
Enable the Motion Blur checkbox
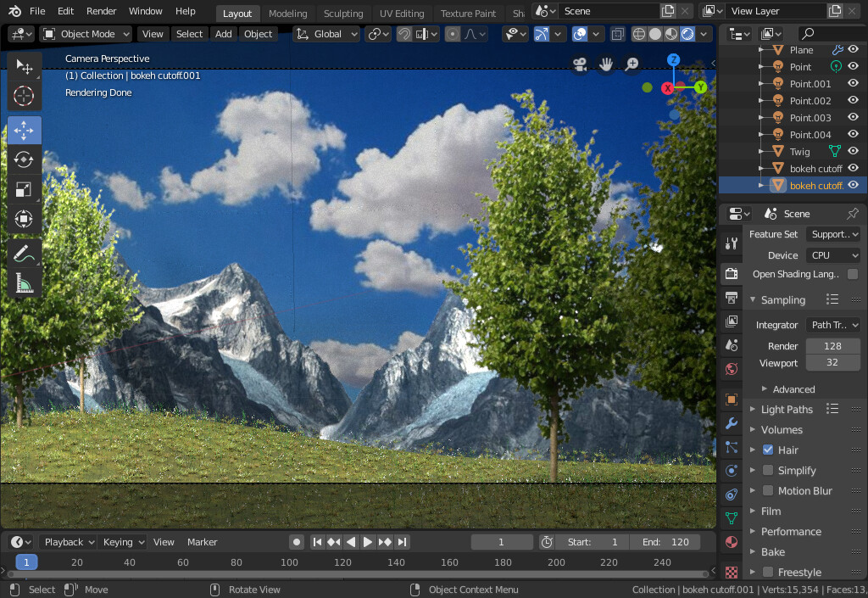point(768,490)
